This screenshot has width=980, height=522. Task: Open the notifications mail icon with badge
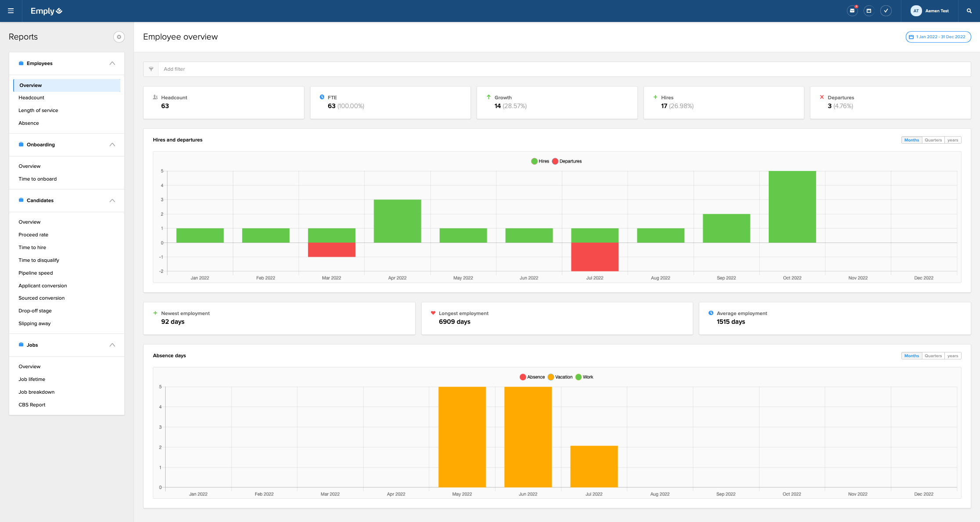[852, 10]
